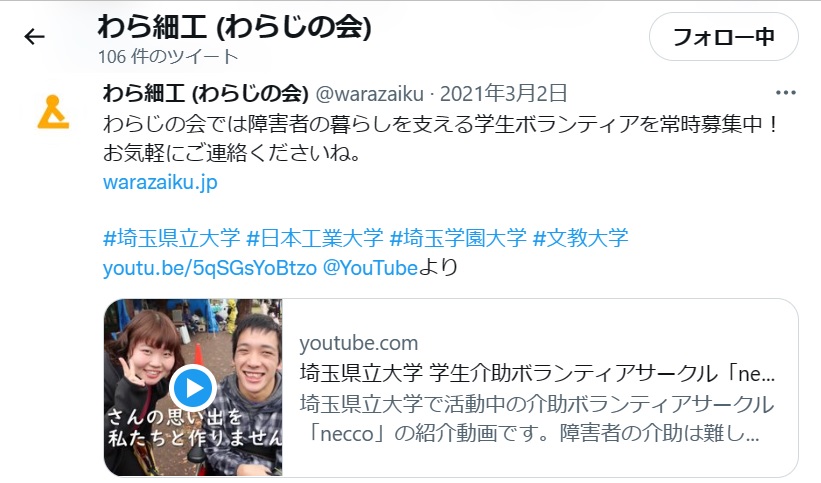The height and width of the screenshot is (483, 821).
Task: Open the @YouTube mention
Action: [x=370, y=268]
